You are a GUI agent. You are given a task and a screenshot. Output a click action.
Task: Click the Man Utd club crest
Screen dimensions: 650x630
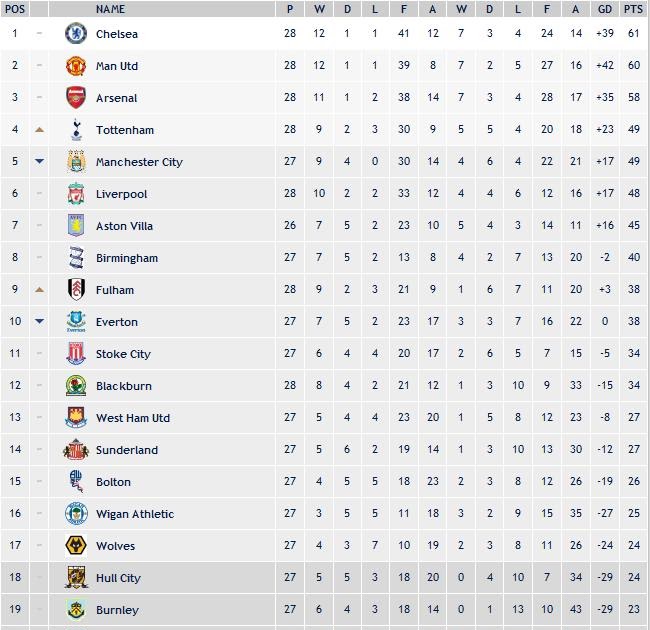pyautogui.click(x=76, y=66)
